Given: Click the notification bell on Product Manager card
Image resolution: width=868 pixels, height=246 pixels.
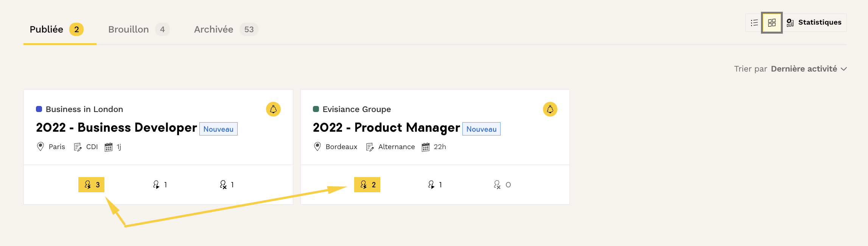Looking at the screenshot, I should tap(550, 109).
